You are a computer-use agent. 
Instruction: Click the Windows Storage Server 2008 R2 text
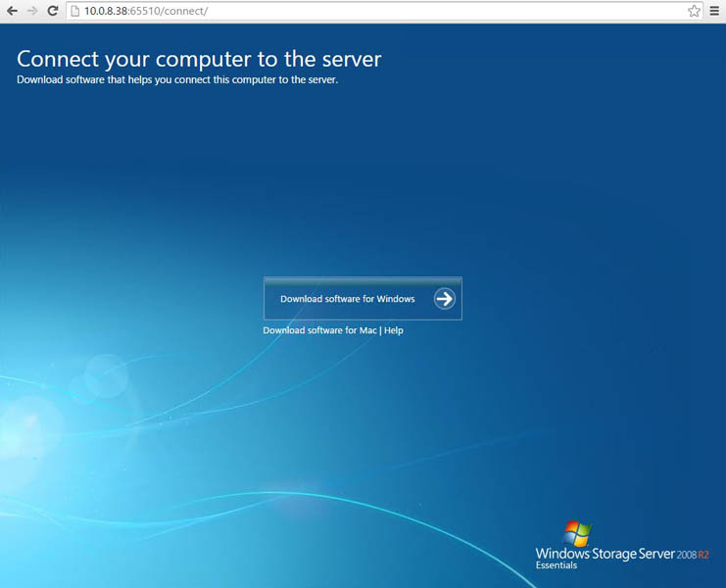(x=622, y=554)
